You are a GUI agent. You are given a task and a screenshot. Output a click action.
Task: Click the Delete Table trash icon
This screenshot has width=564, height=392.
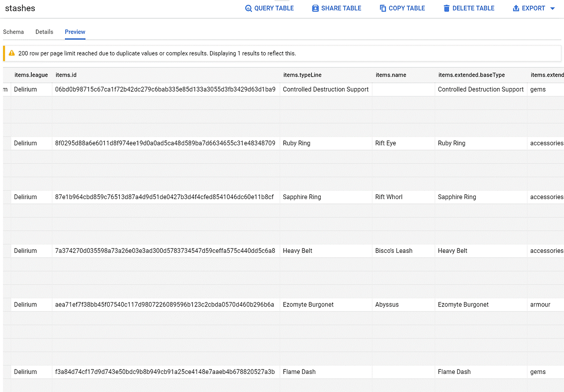coord(447,8)
